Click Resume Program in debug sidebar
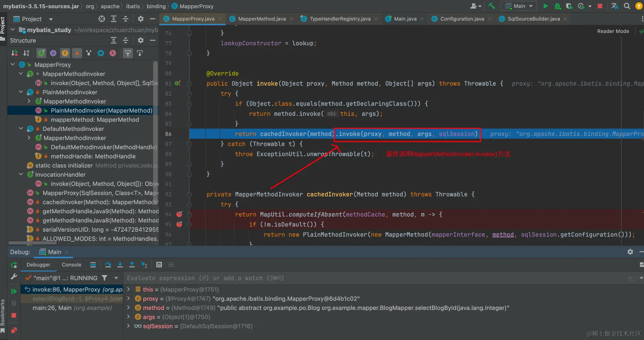 pyautogui.click(x=14, y=291)
